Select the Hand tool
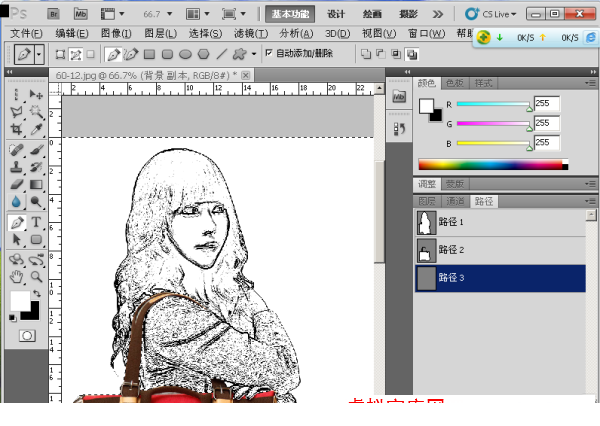The height and width of the screenshot is (426, 600). tap(16, 276)
